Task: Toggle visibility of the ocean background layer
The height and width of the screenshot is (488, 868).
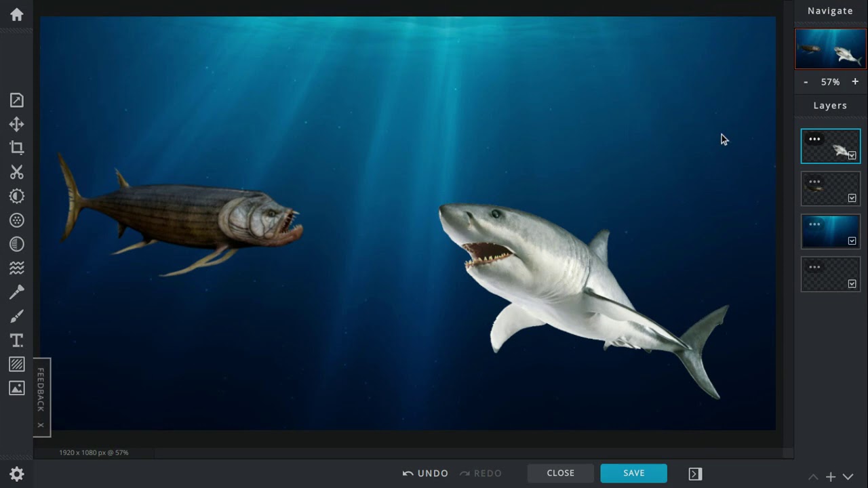Action: (x=852, y=241)
